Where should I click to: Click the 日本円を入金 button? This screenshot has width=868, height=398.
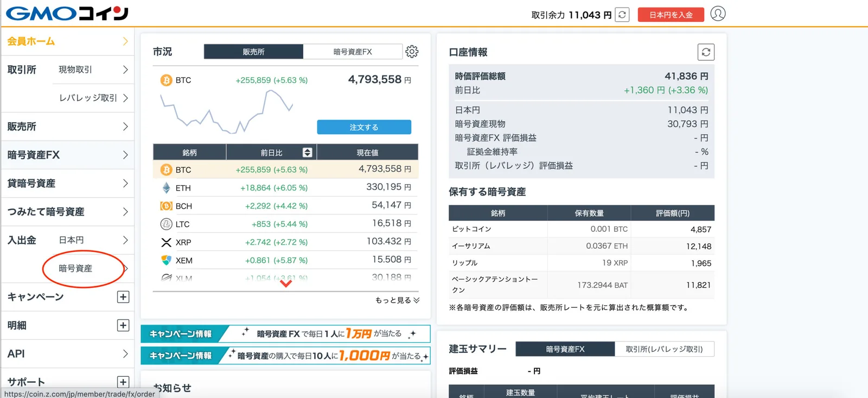671,15
